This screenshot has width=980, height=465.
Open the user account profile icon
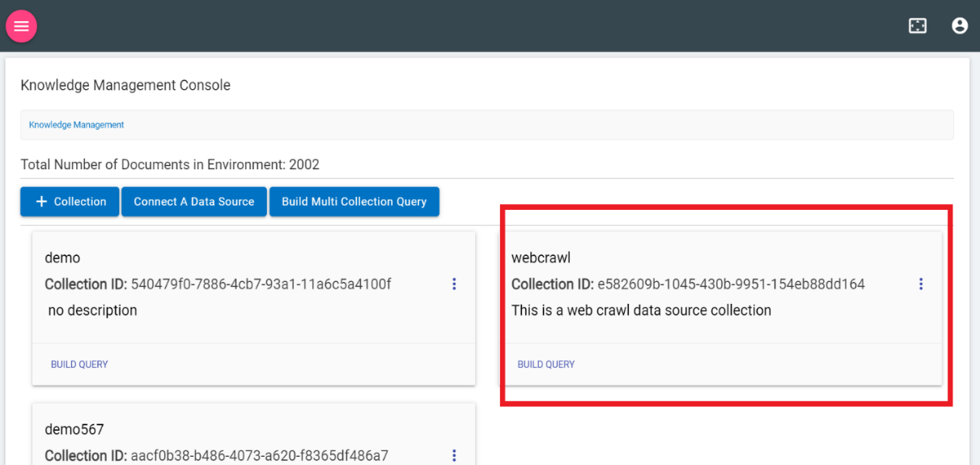960,26
